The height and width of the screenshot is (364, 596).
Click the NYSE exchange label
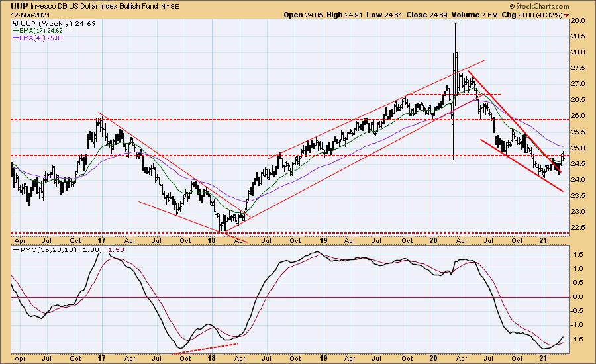point(170,7)
